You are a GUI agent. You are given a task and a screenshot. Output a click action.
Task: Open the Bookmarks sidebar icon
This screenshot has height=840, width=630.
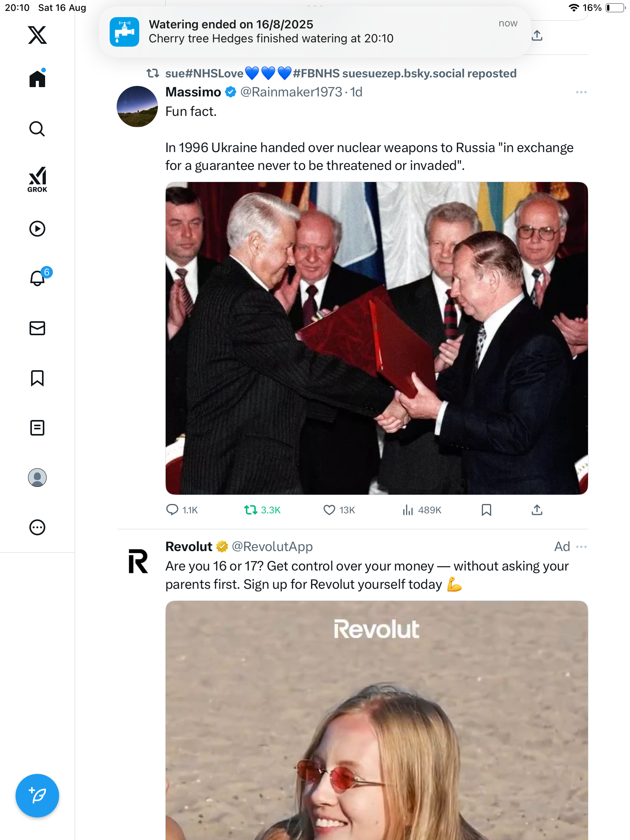37,378
